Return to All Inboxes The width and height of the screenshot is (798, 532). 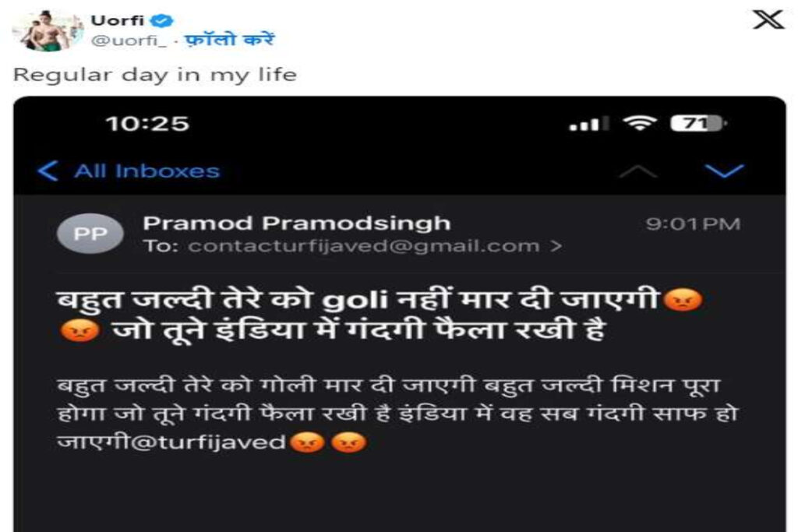tap(147, 171)
